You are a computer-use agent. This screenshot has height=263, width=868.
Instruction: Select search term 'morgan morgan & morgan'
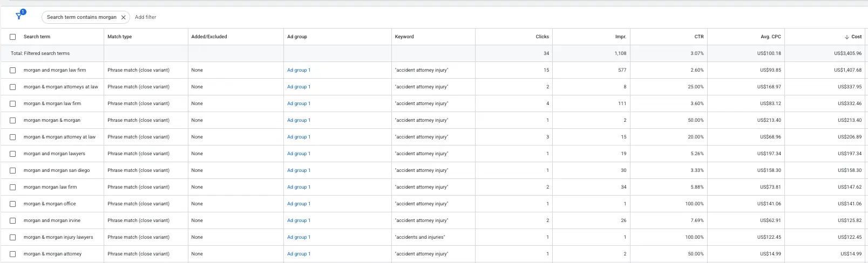point(52,120)
